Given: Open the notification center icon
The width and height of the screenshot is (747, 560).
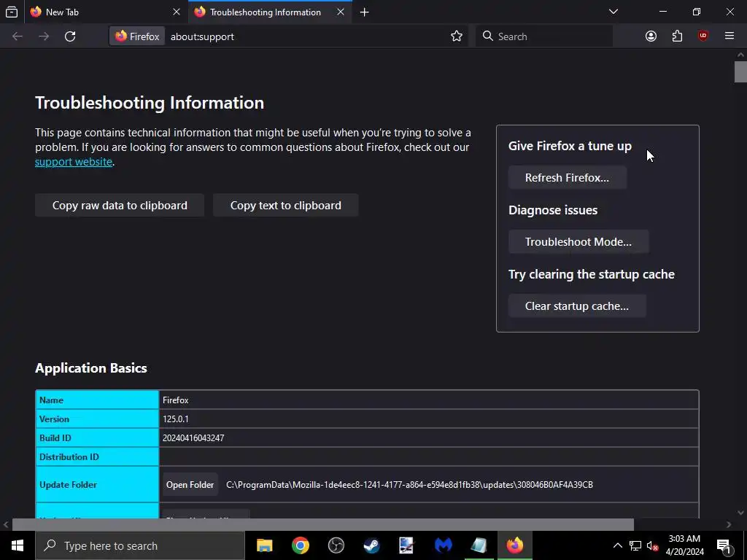Looking at the screenshot, I should (x=723, y=545).
